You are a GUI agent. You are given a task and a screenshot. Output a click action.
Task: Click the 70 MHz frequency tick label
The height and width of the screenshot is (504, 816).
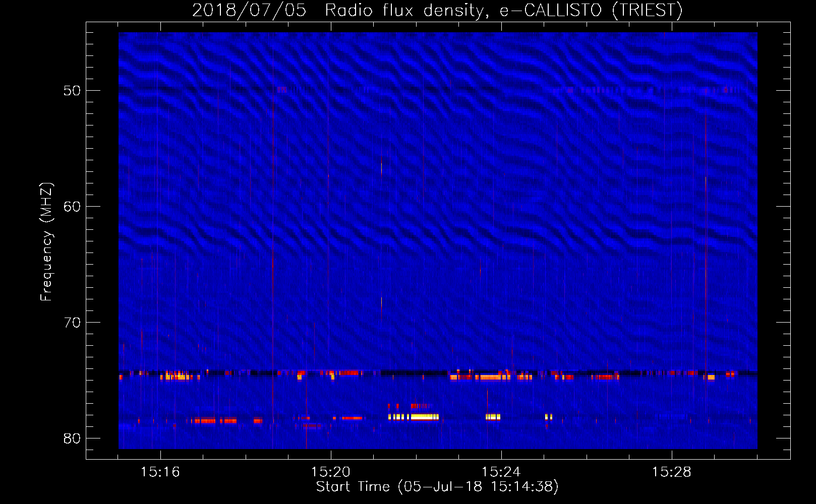click(x=72, y=323)
